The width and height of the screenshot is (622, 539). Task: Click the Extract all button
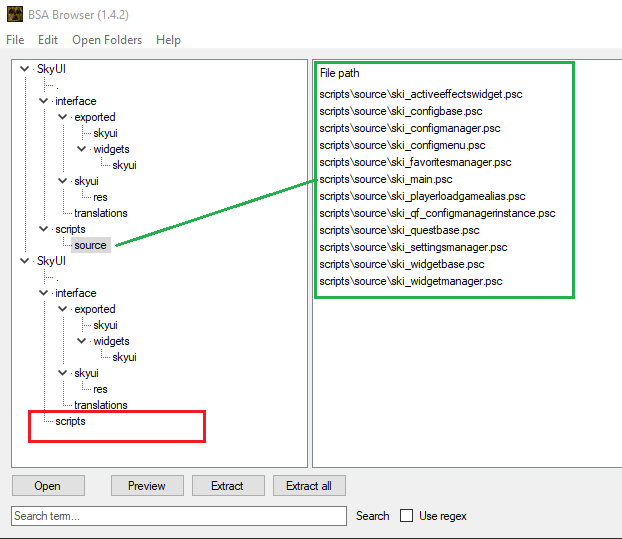[x=309, y=486]
